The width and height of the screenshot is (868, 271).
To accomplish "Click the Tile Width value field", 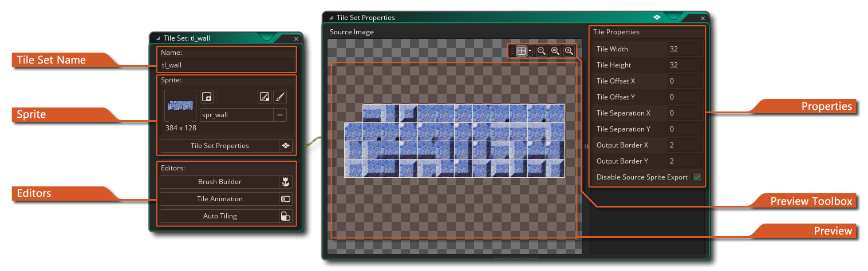I will [684, 49].
